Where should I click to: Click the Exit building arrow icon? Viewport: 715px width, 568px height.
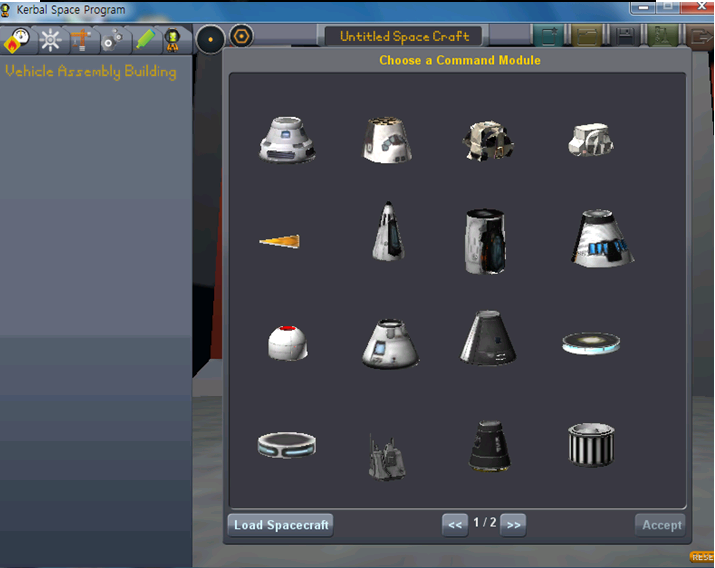point(700,36)
